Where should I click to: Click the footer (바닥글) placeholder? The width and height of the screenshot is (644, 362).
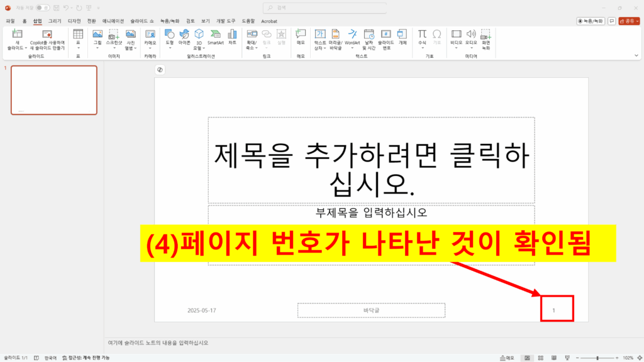point(371,310)
